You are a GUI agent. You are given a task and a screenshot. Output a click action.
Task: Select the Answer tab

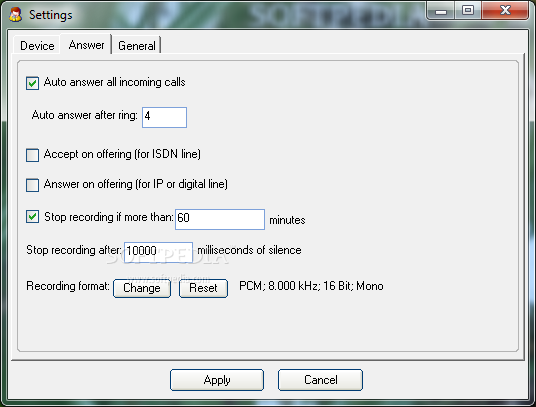point(86,44)
